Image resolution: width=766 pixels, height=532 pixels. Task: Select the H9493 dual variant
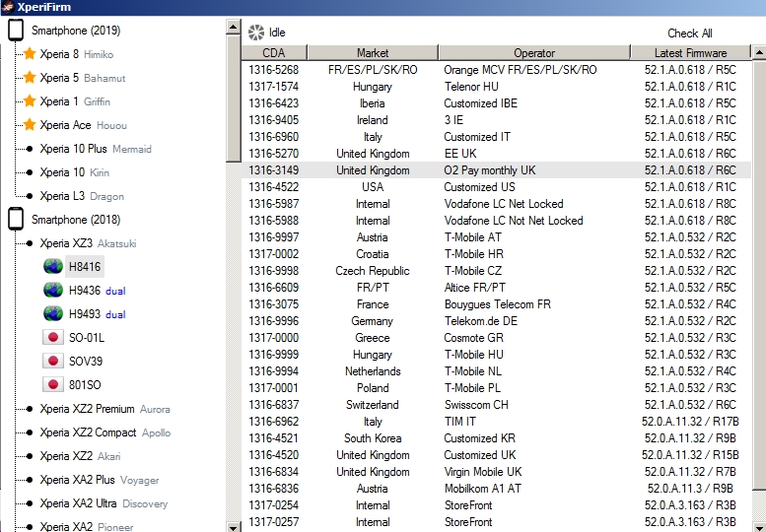tap(98, 314)
